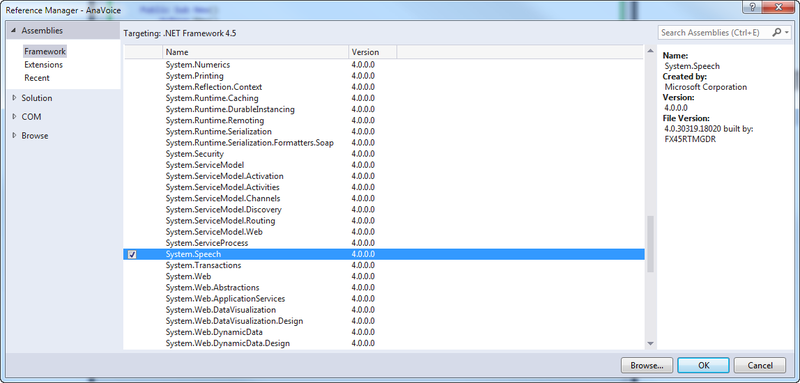Select System.Runtime.Caching row
Image resolution: width=800 pixels, height=383 pixels.
pyautogui.click(x=384, y=98)
